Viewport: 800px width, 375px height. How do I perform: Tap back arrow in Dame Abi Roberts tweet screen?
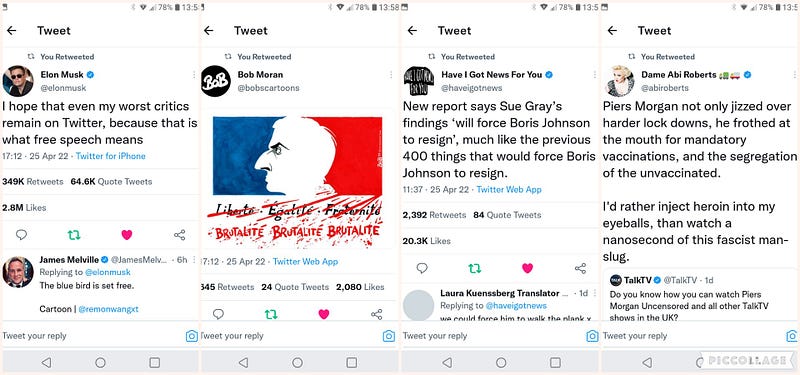pyautogui.click(x=612, y=31)
